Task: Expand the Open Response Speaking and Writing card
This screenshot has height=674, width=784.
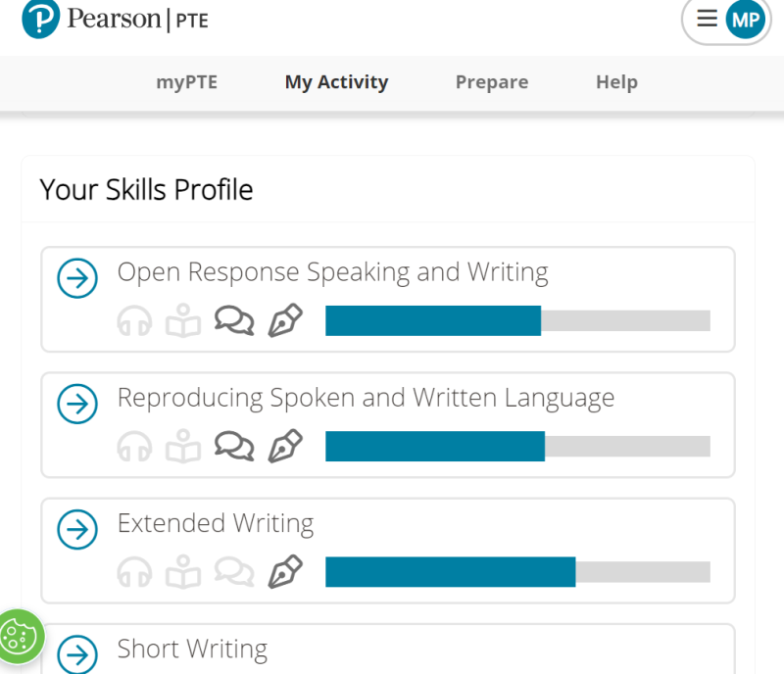Action: 76,279
